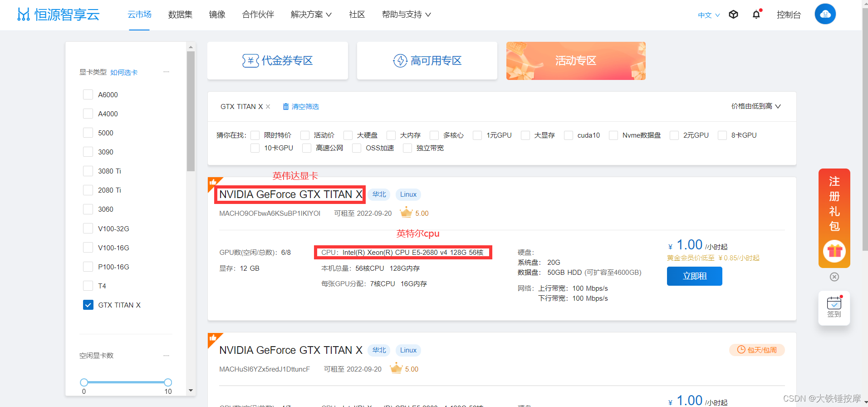Switch to the 云市场 tab
The height and width of the screenshot is (407, 868).
(139, 15)
